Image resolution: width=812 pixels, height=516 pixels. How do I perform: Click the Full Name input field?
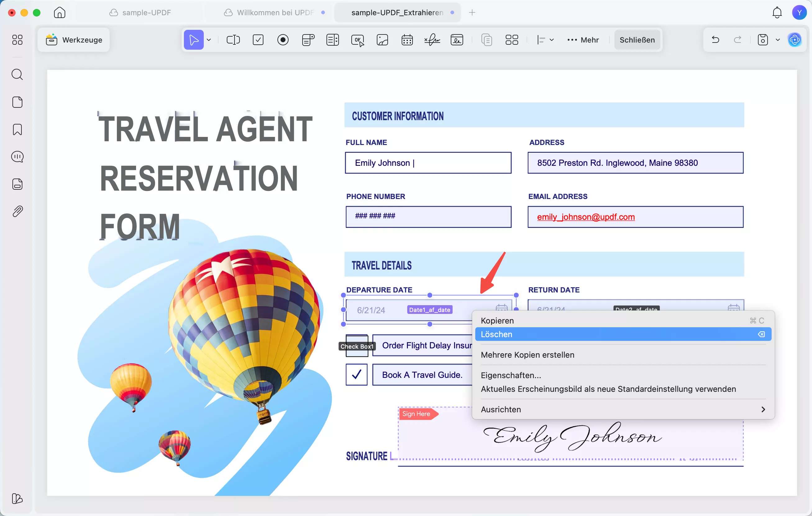(x=428, y=163)
